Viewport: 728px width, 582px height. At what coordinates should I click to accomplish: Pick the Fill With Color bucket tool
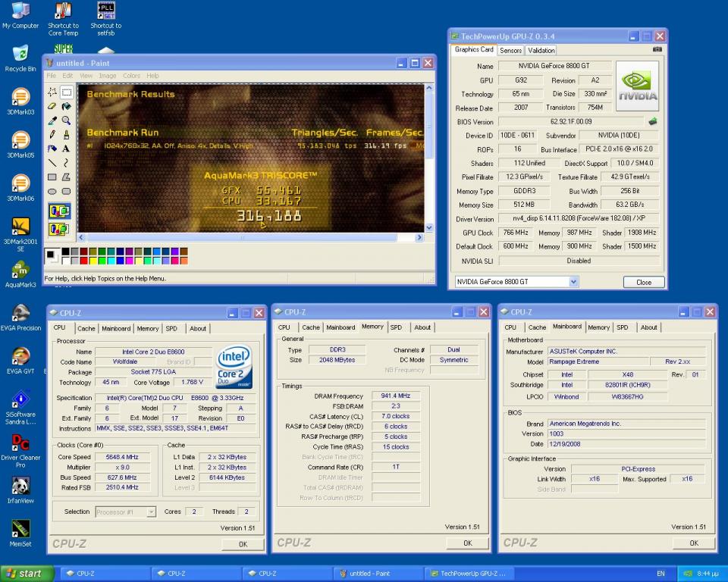[x=67, y=106]
